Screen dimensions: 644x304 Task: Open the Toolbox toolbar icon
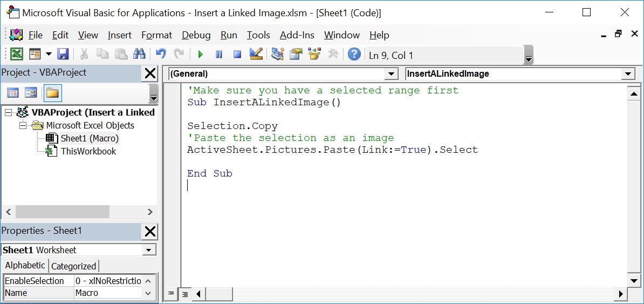333,54
